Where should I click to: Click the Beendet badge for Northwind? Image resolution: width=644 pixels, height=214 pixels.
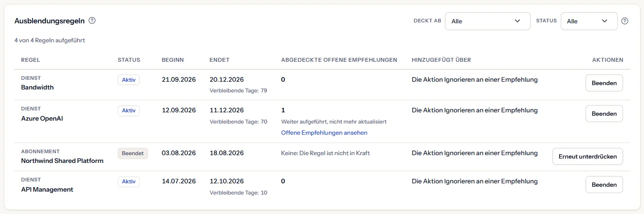point(133,153)
